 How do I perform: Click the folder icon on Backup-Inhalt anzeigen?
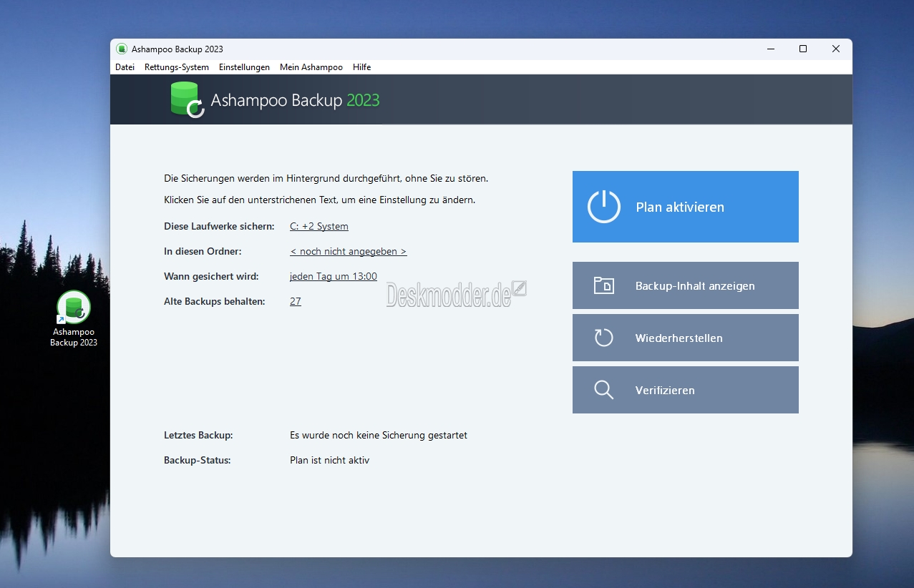[x=604, y=285]
